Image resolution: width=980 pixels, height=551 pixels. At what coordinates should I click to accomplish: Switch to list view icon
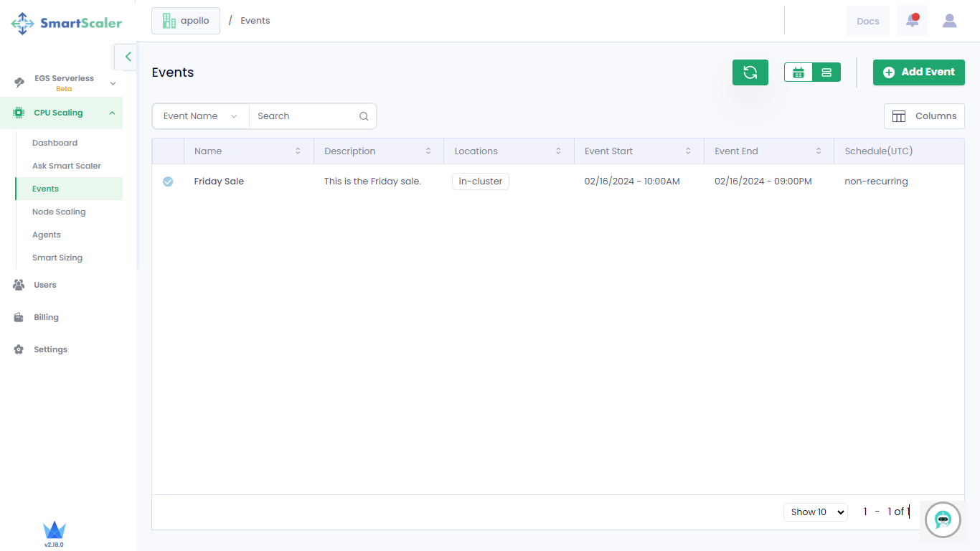pos(826,72)
